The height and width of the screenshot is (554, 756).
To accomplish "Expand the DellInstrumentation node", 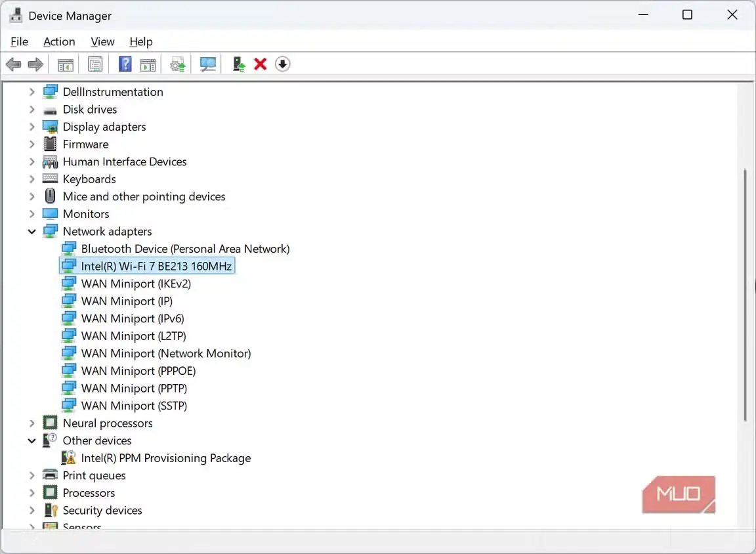I will click(31, 92).
